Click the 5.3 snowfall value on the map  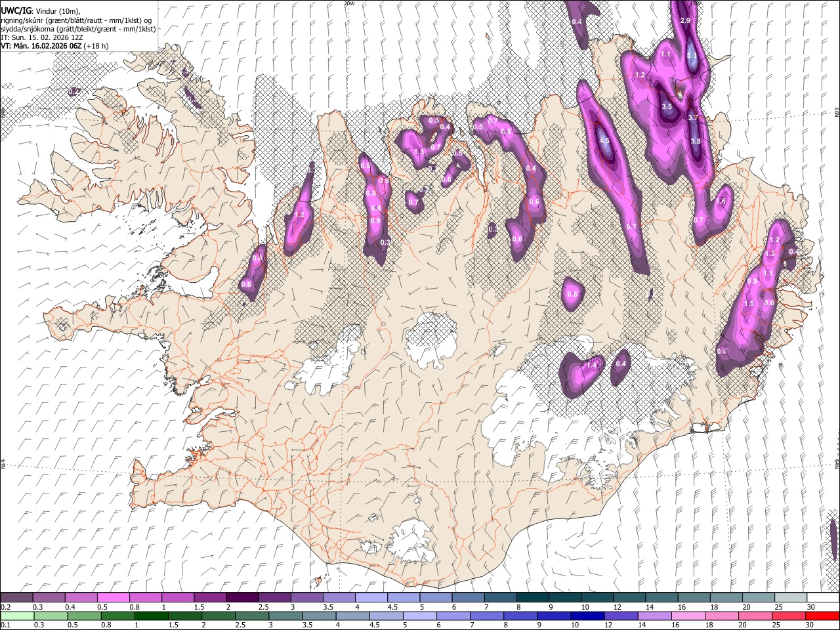tap(692, 56)
